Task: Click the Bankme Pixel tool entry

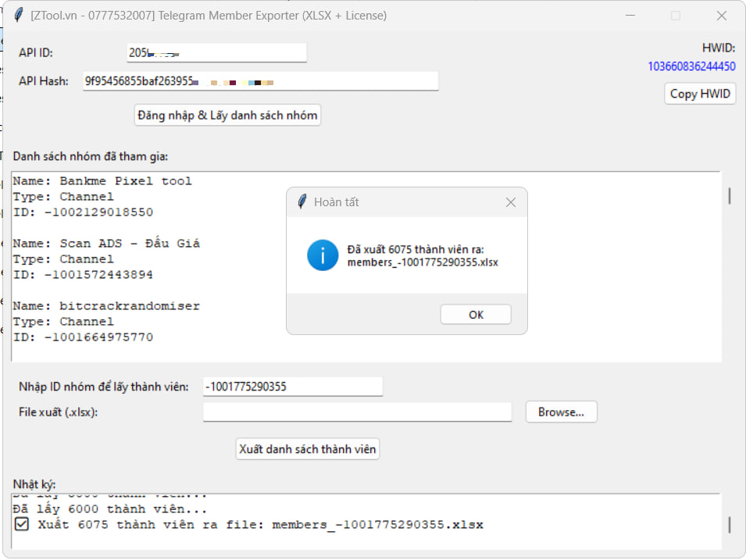Action: [102, 181]
